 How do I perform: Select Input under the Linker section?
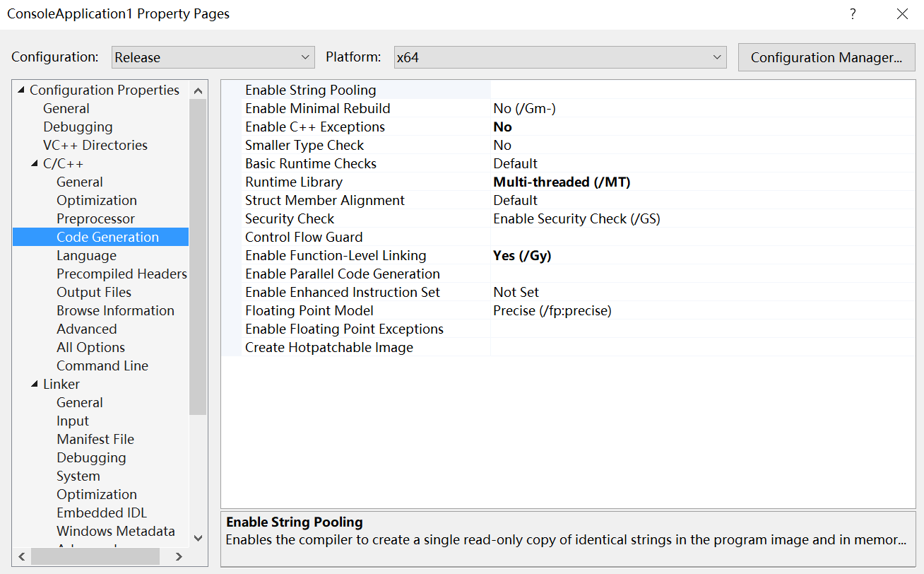pos(73,421)
